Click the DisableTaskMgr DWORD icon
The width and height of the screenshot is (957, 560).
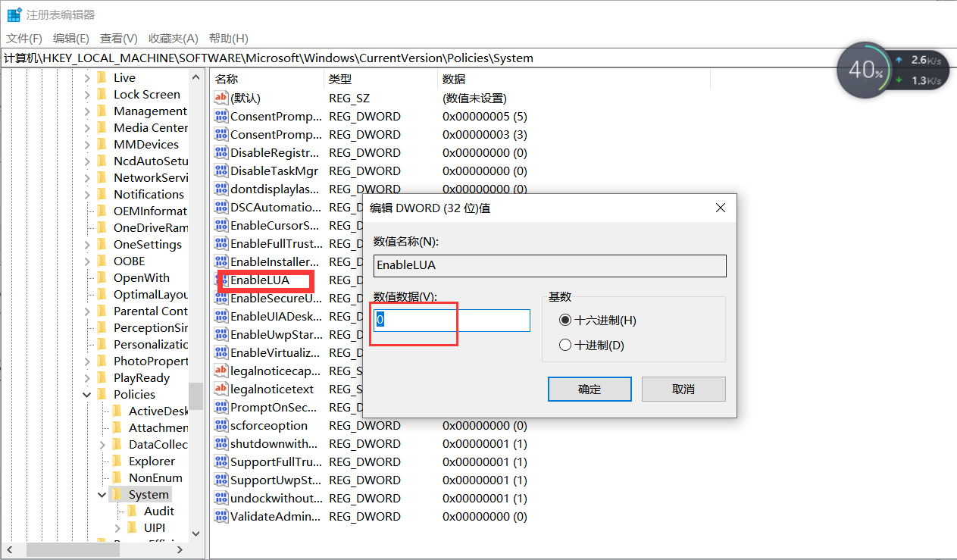point(221,171)
